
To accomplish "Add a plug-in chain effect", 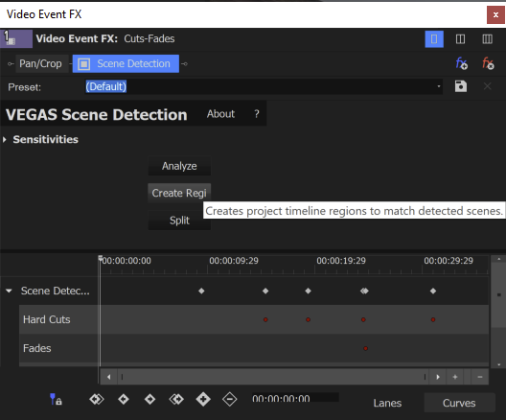I will 462,63.
